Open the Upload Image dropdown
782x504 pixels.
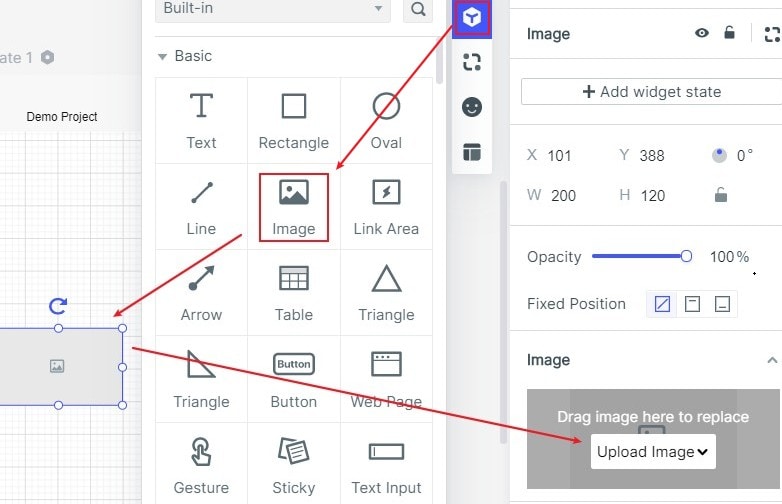click(x=653, y=452)
